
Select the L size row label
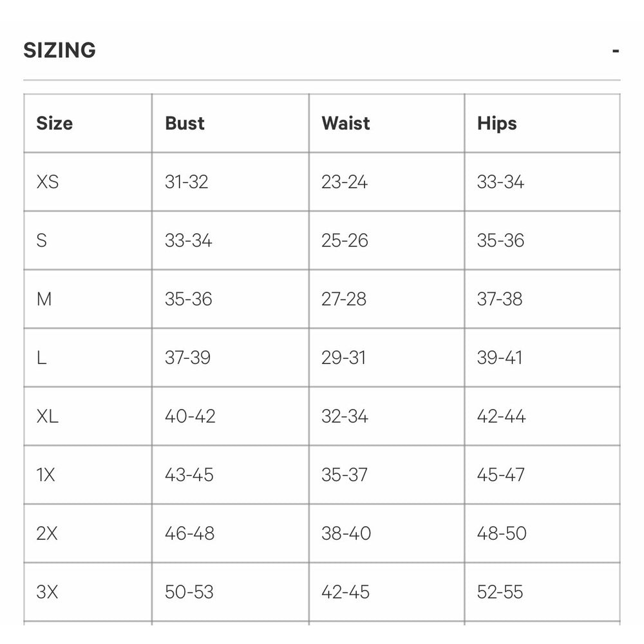(x=42, y=358)
